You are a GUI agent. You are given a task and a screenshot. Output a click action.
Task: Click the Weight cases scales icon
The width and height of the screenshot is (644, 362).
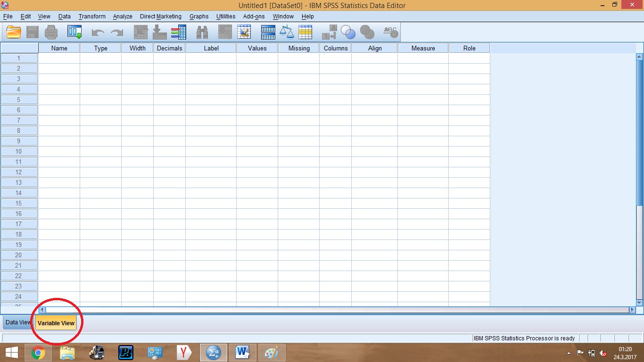click(x=287, y=32)
